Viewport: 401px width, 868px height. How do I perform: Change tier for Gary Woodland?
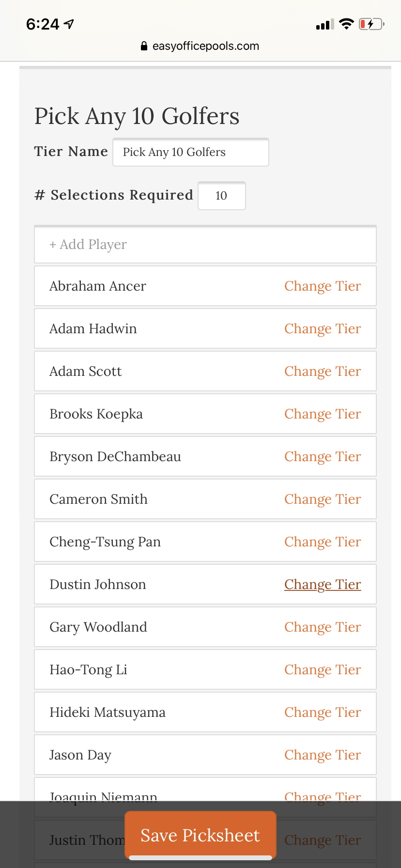click(x=323, y=627)
